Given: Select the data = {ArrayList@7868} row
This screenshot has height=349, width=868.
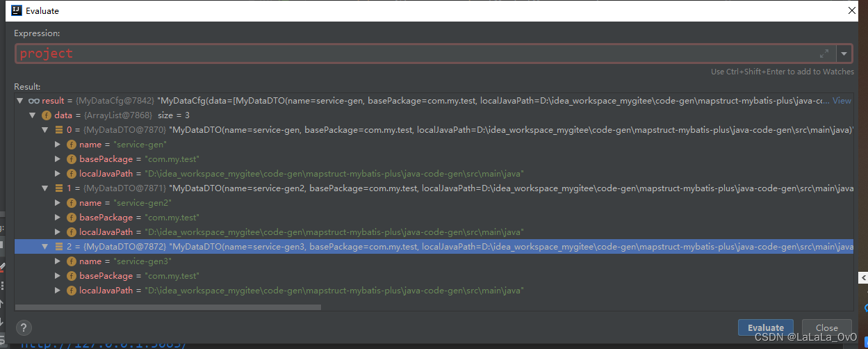Looking at the screenshot, I should coord(434,115).
